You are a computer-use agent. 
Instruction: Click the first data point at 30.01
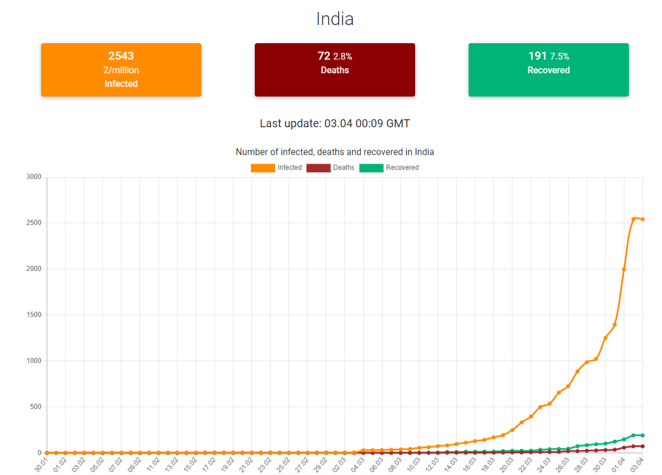[x=45, y=453]
